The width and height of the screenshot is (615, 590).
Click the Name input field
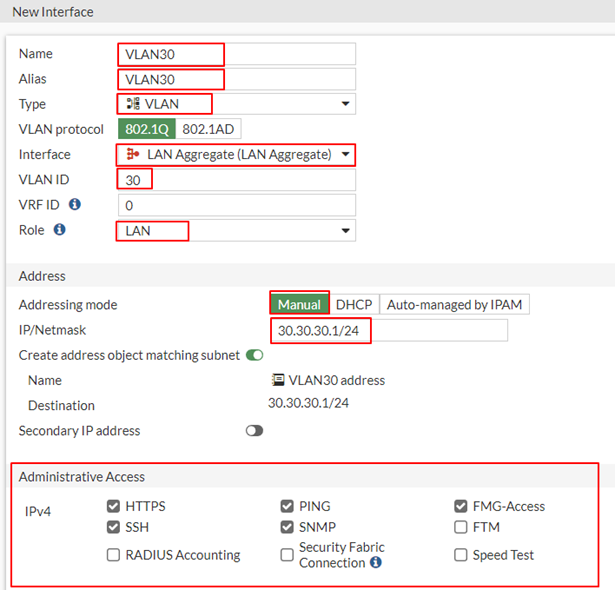tap(237, 54)
